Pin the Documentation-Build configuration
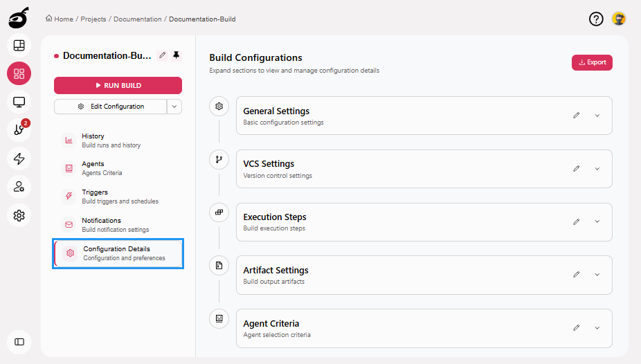641x364 pixels. point(177,55)
